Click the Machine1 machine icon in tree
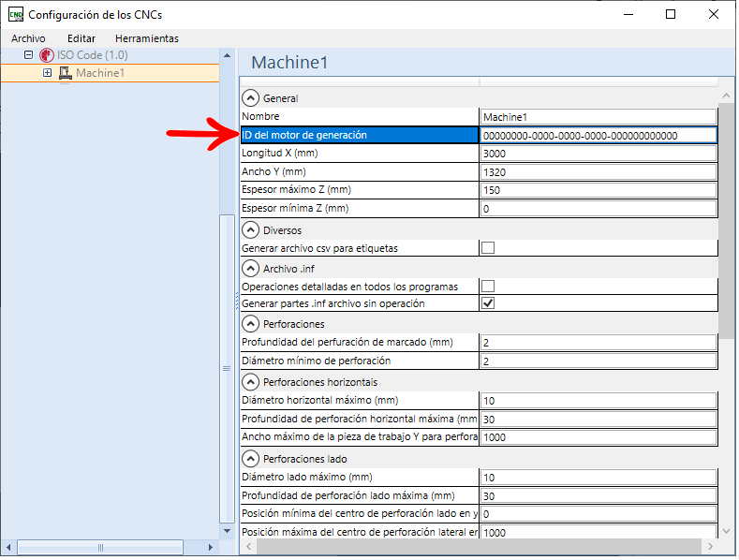The height and width of the screenshot is (560, 739). [65, 73]
